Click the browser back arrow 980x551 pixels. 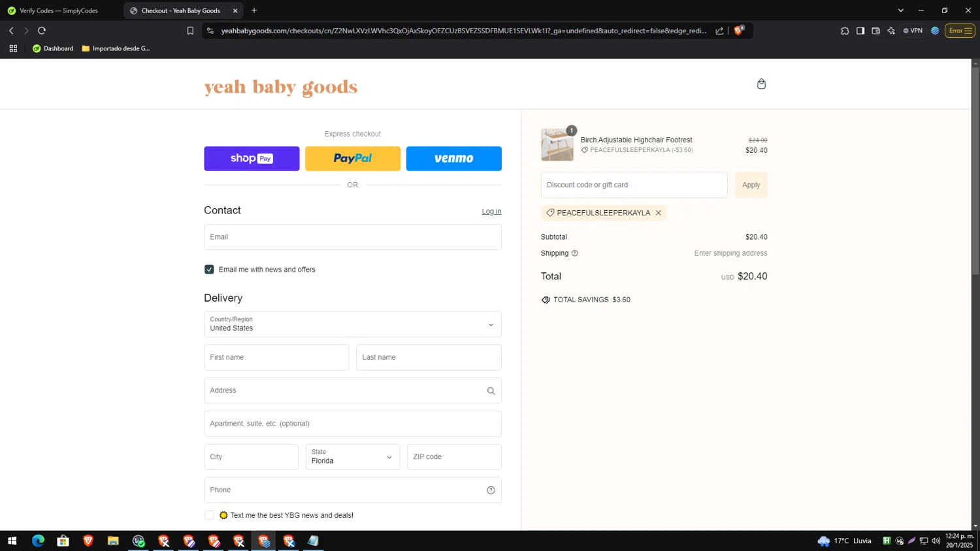11,31
